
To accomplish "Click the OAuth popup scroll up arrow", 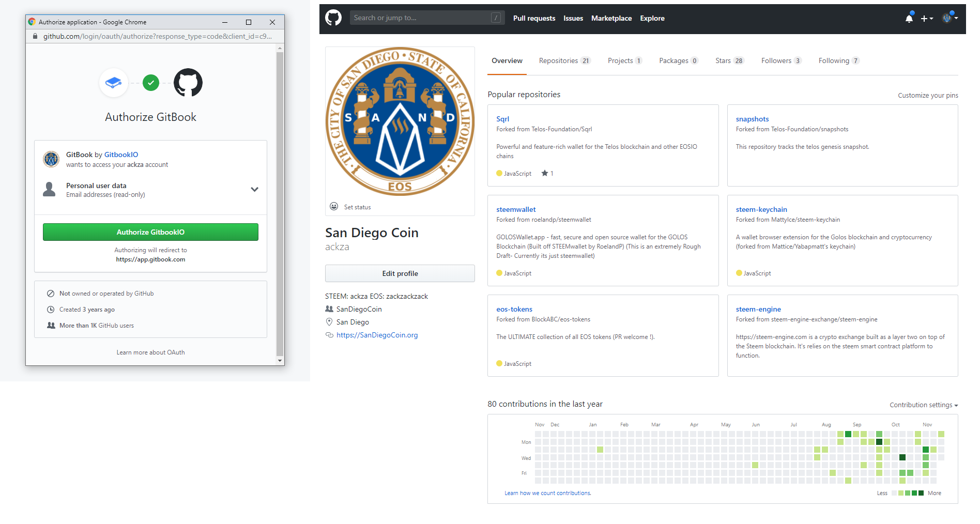I will (280, 48).
